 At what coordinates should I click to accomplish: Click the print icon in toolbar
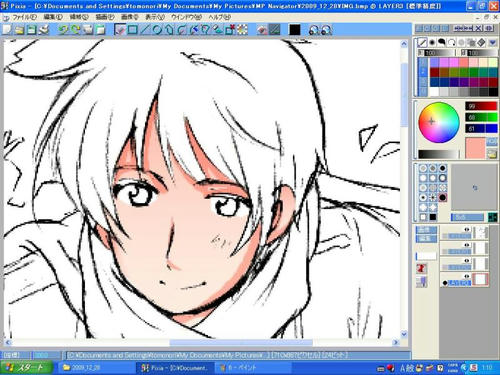44,30
